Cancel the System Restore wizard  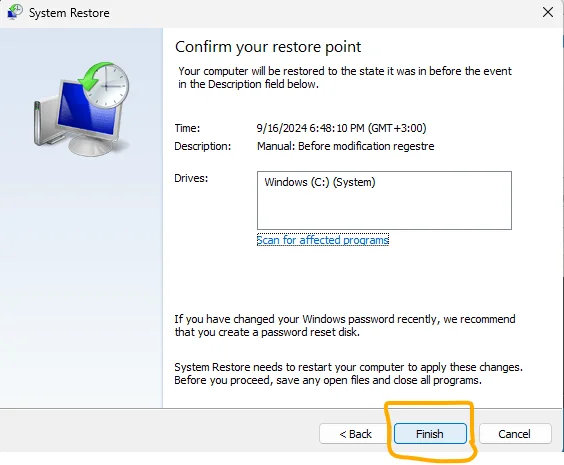(515, 434)
